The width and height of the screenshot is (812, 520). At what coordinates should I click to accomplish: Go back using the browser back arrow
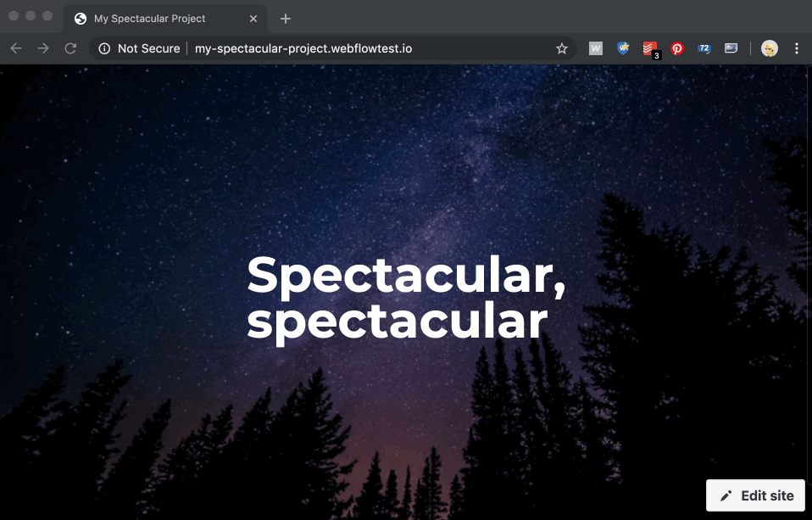click(x=16, y=48)
